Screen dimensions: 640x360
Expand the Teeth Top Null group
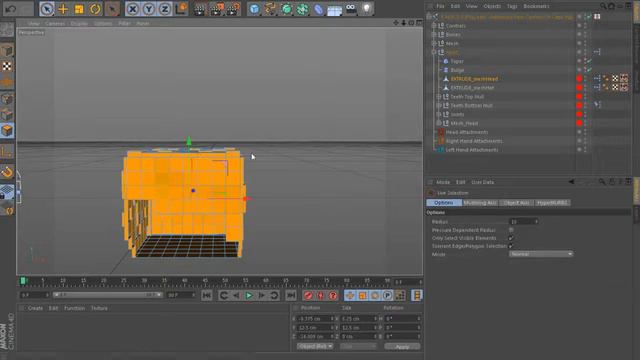pos(439,97)
